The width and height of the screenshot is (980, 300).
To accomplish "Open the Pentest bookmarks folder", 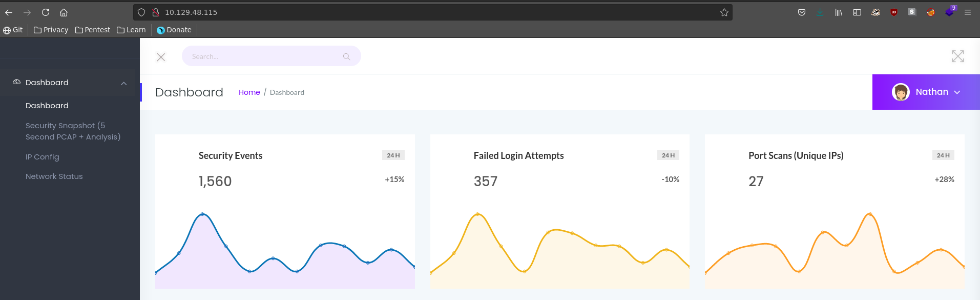I will point(93,30).
